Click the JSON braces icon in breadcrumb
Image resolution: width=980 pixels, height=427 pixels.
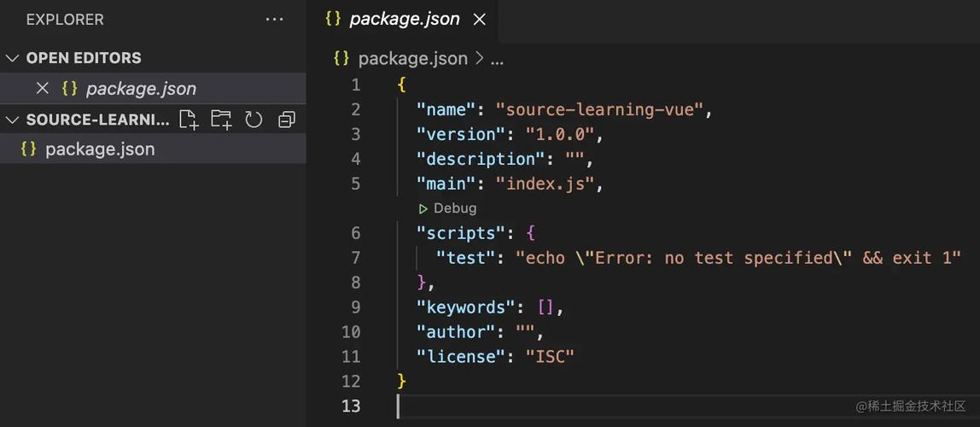click(x=341, y=58)
